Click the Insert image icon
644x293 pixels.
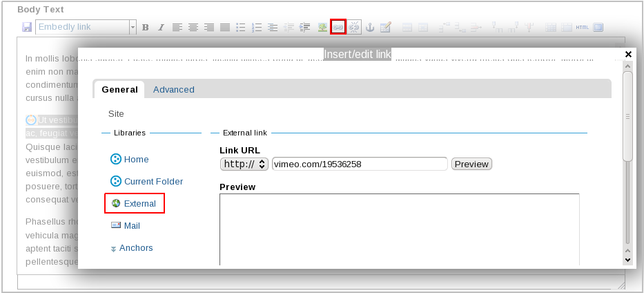[322, 28]
